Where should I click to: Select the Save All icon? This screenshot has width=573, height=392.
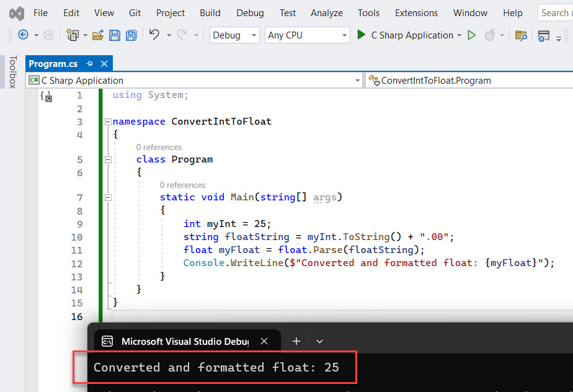coord(131,35)
